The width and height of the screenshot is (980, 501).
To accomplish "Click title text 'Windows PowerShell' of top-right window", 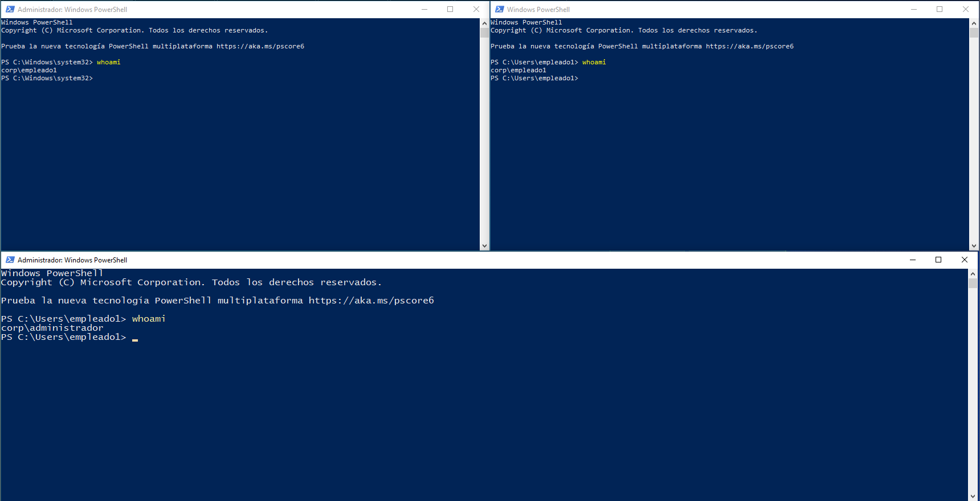I will tap(538, 10).
